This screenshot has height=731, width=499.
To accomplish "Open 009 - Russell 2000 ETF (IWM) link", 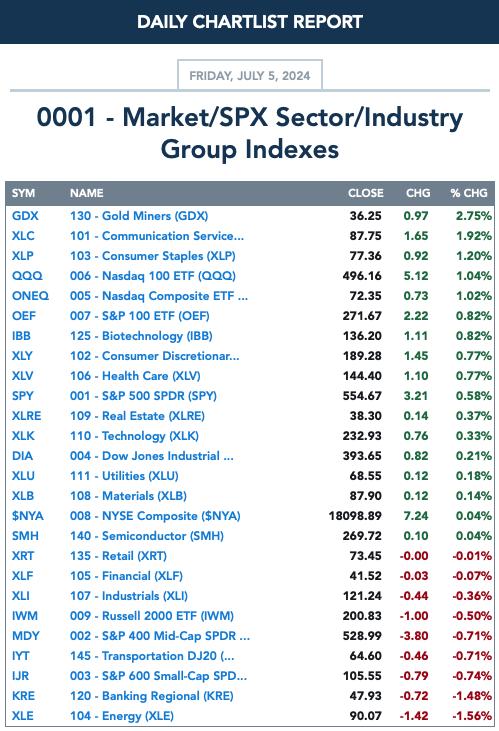I will coord(152,616).
